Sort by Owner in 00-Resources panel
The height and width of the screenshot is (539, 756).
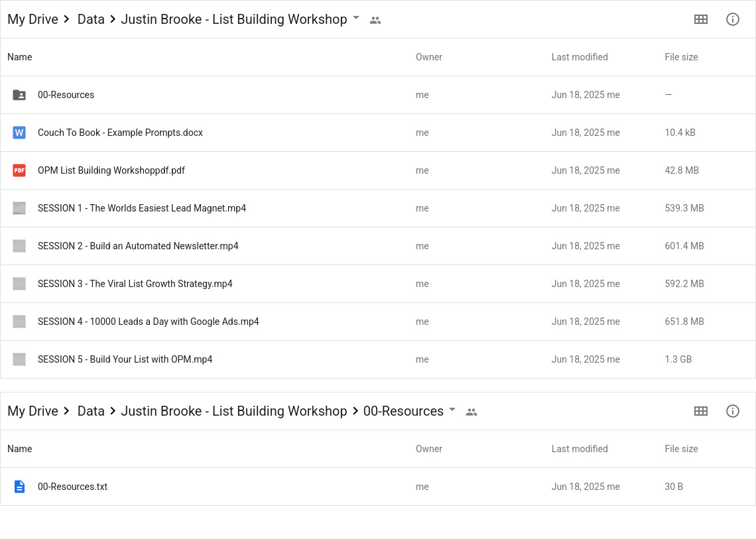click(x=429, y=449)
